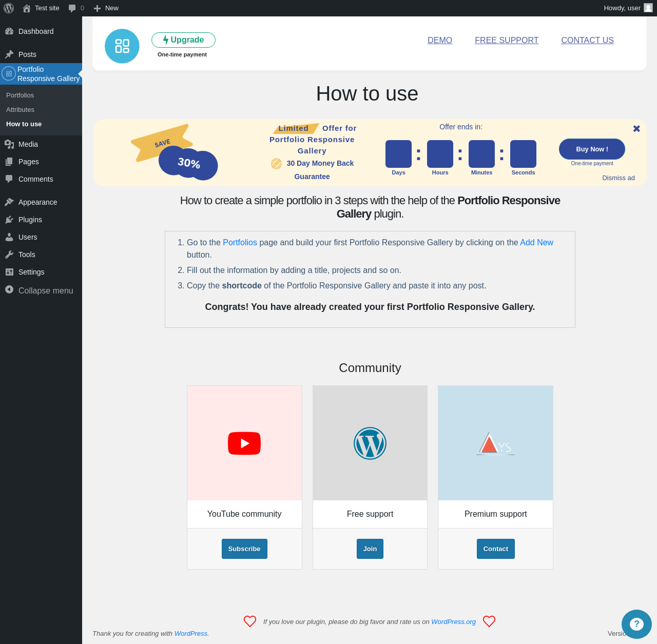Click the Dashboard gauge icon
Image resolution: width=657 pixels, height=644 pixels.
(9, 31)
